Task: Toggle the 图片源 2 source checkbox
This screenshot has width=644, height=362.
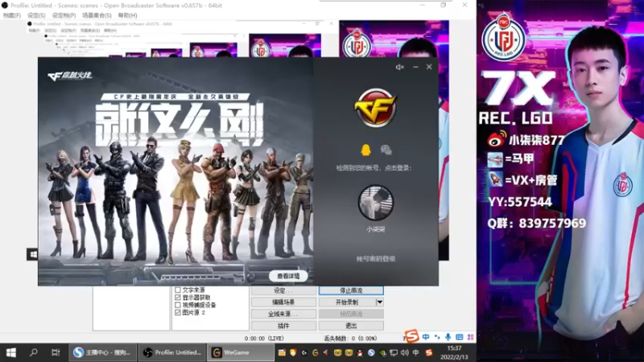Action: tap(178, 312)
